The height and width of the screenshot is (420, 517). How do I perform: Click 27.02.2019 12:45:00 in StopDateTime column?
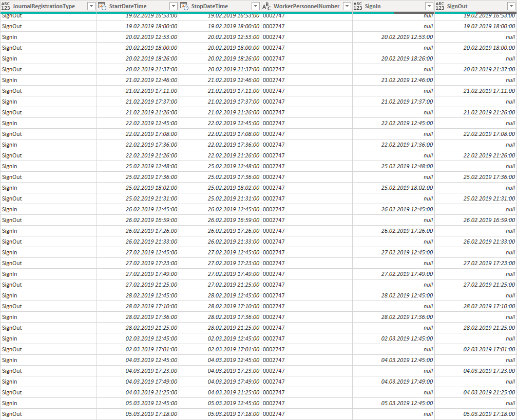tap(234, 252)
